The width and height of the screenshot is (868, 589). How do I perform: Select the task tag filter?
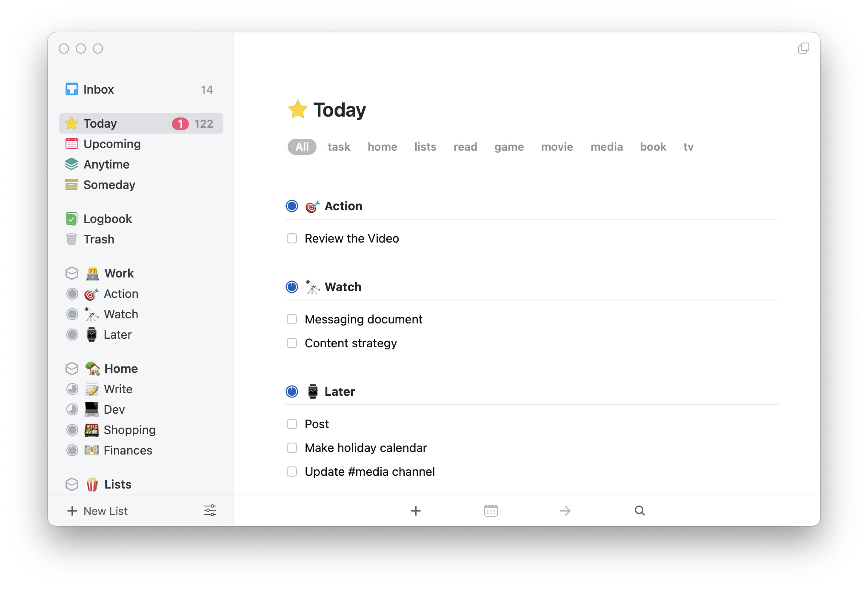pyautogui.click(x=339, y=147)
